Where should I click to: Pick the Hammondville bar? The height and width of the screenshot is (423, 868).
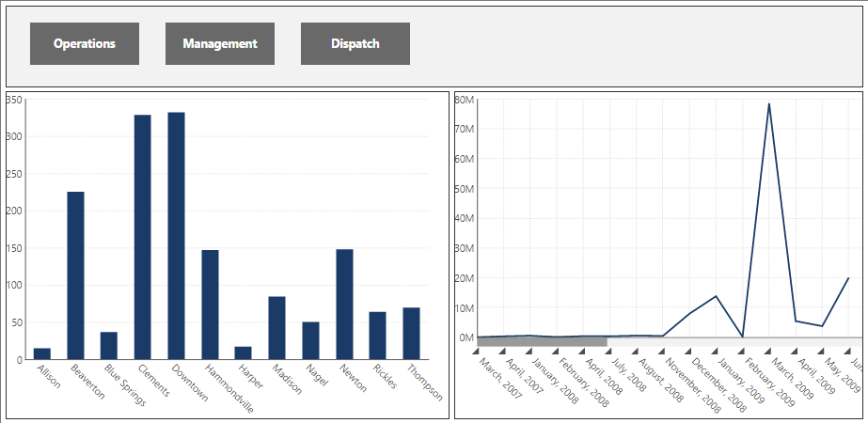(x=210, y=305)
